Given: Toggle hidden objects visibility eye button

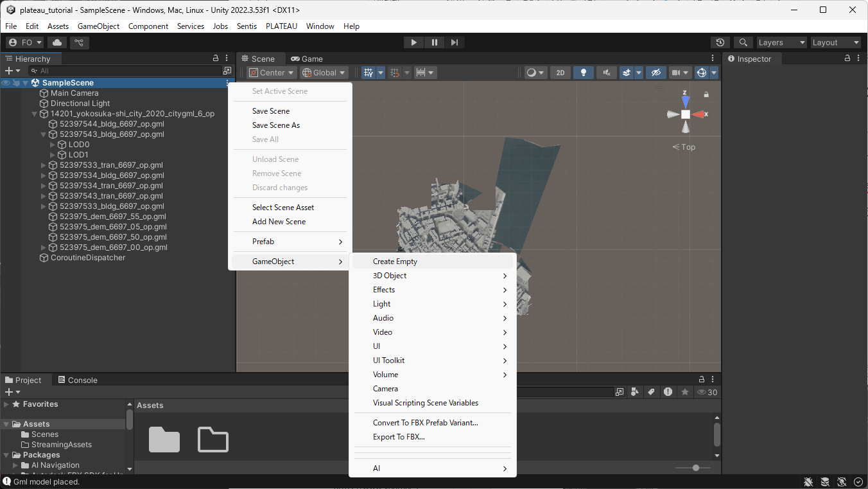Looking at the screenshot, I should [655, 73].
